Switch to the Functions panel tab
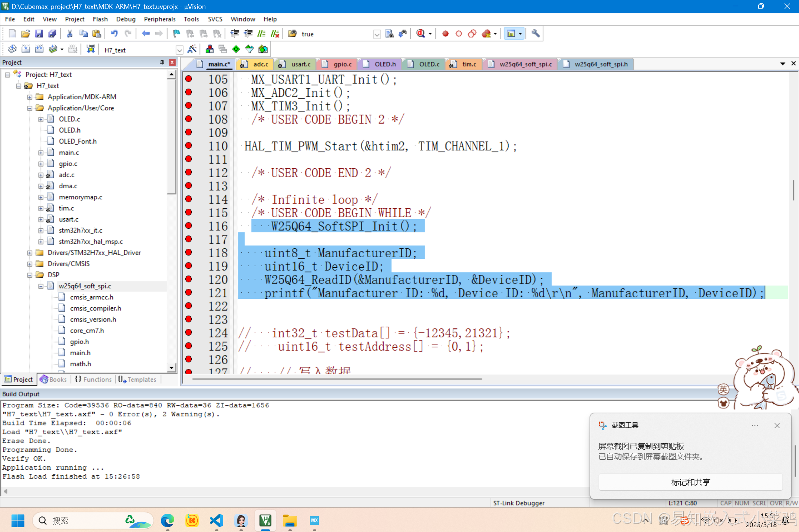This screenshot has height=532, width=799. pyautogui.click(x=93, y=379)
